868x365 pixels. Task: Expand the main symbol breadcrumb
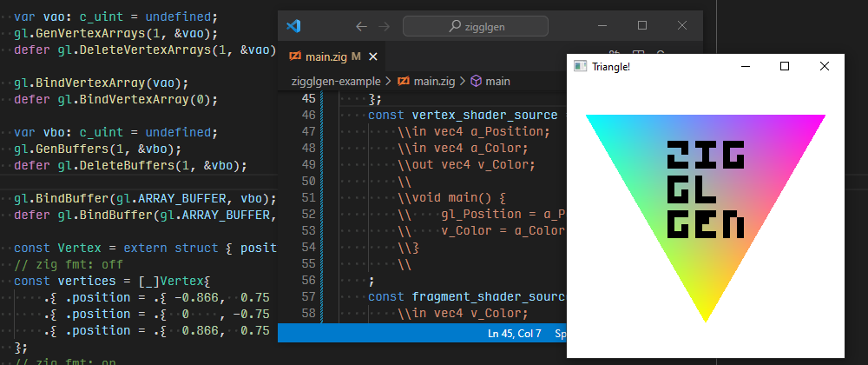[x=497, y=81]
